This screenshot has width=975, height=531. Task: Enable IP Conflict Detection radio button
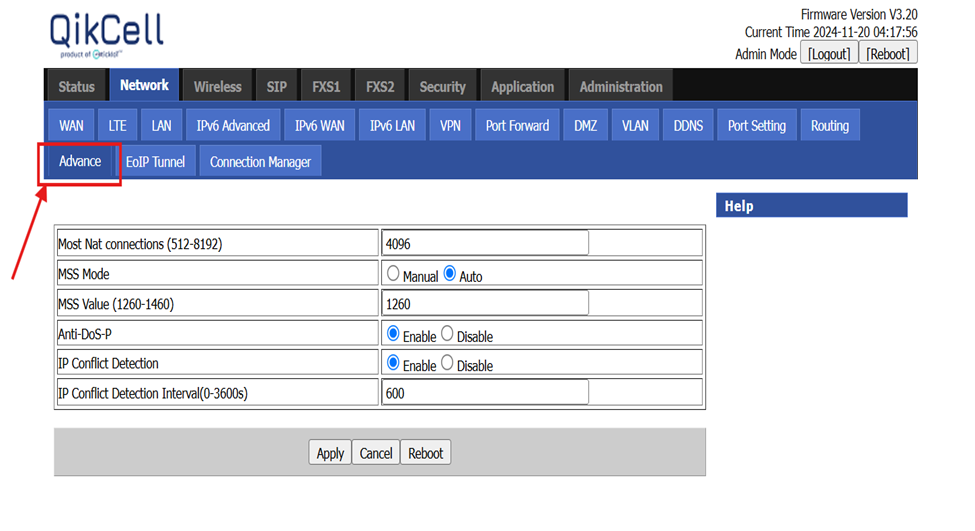[x=393, y=364]
